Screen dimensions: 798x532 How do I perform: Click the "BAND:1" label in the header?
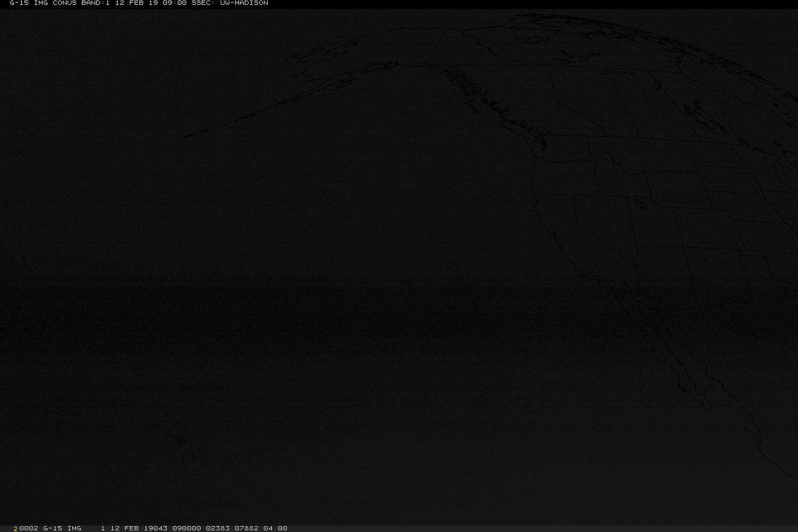(x=95, y=3)
